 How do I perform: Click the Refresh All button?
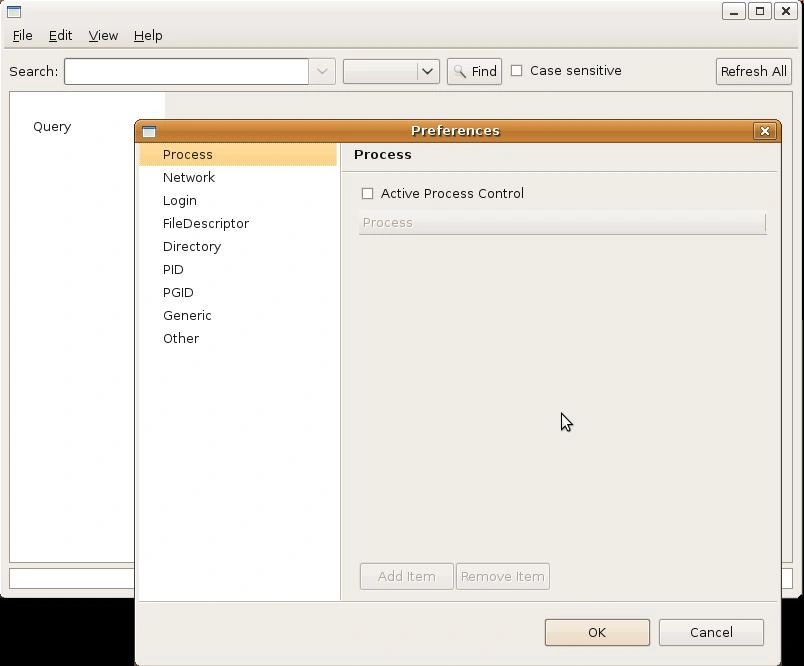pyautogui.click(x=753, y=71)
